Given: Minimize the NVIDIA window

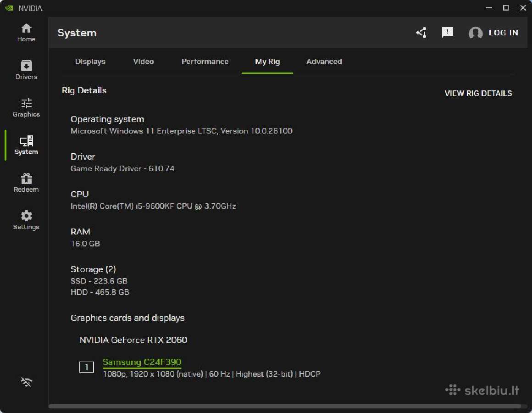Looking at the screenshot, I should click(488, 8).
